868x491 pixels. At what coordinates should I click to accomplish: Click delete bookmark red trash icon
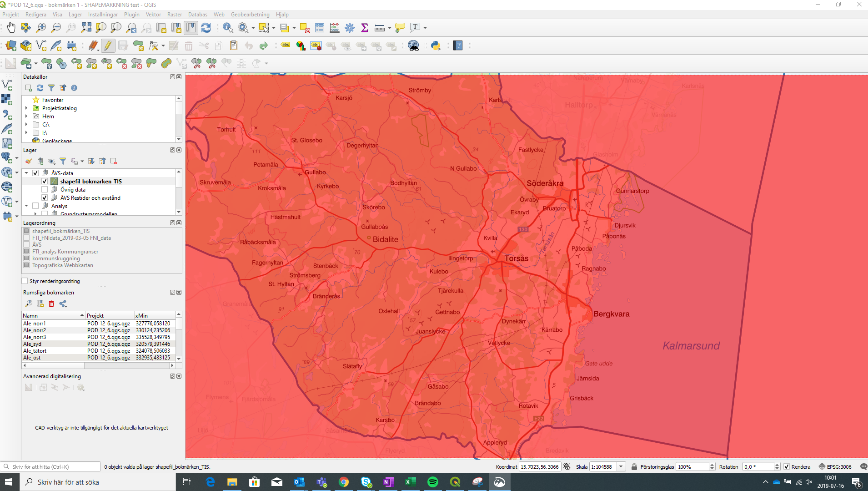click(51, 304)
